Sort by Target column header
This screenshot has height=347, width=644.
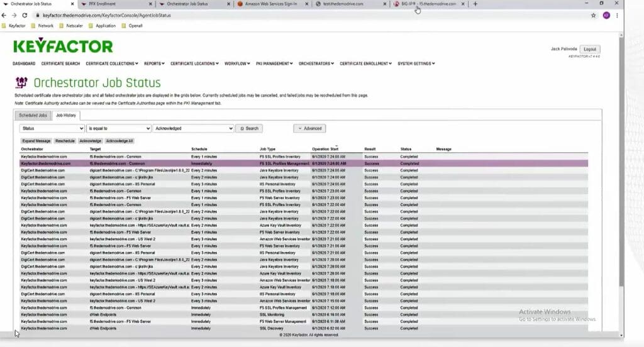click(x=96, y=149)
